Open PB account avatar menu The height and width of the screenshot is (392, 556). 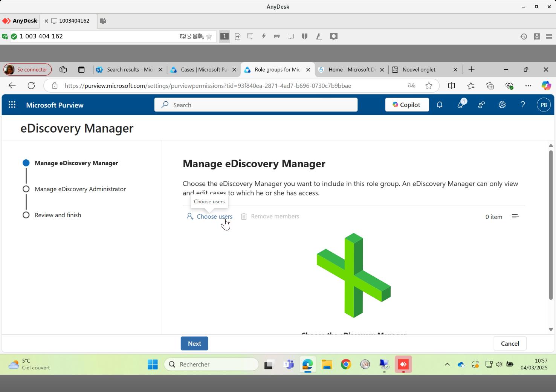(x=544, y=105)
